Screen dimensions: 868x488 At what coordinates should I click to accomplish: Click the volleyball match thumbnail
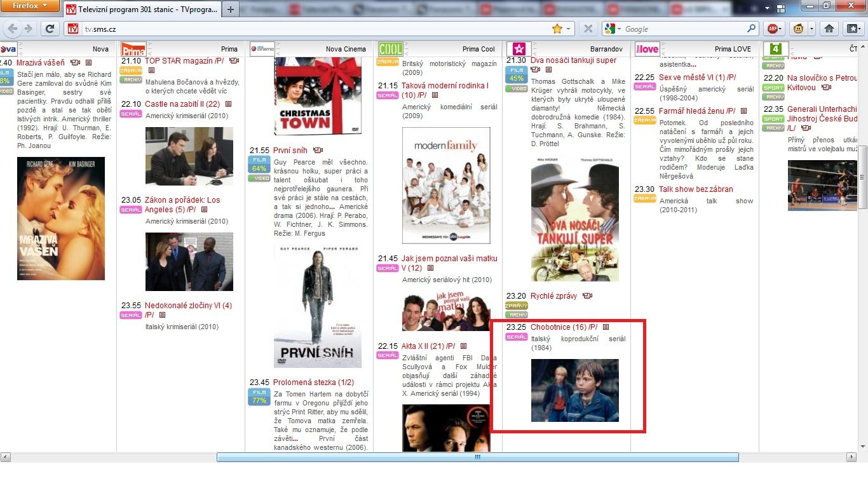tap(822, 186)
